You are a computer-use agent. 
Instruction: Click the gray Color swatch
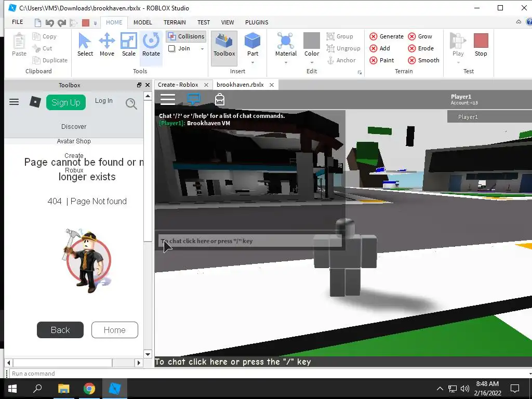pos(312,41)
